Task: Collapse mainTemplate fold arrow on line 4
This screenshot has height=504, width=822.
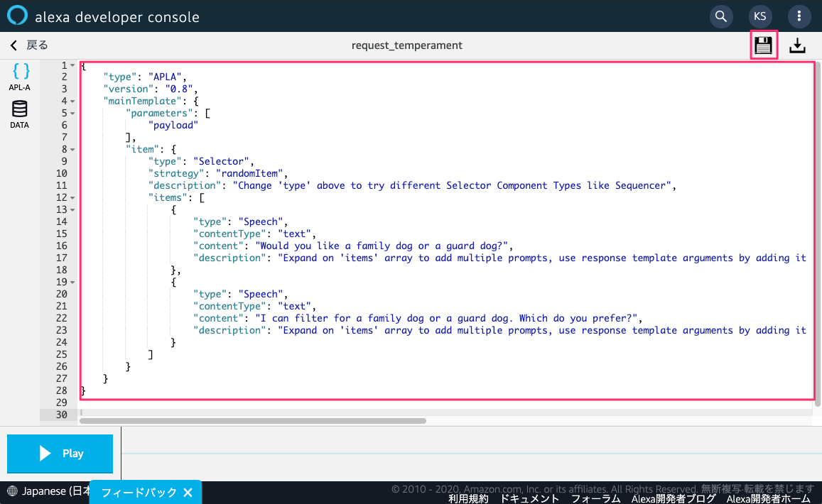Action: [72, 101]
